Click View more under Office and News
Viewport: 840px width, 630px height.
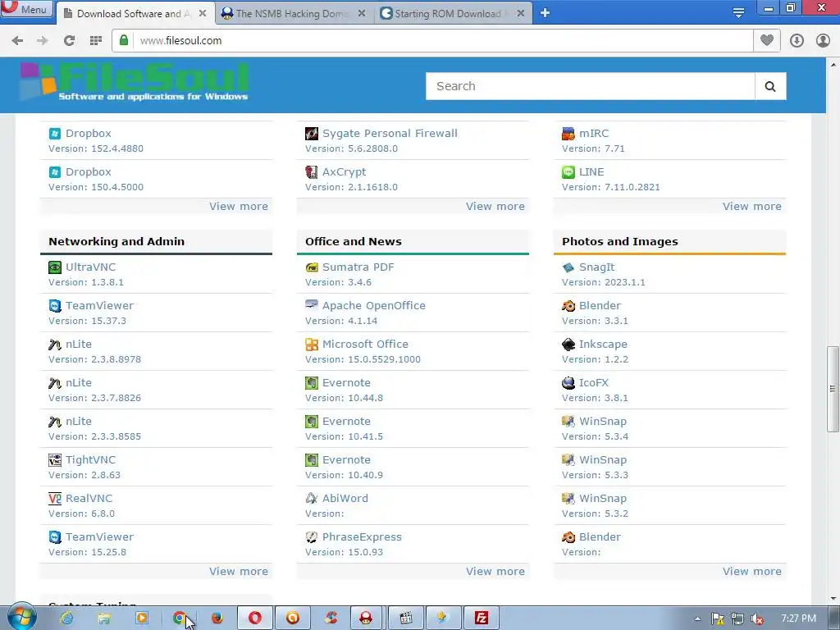pyautogui.click(x=495, y=572)
